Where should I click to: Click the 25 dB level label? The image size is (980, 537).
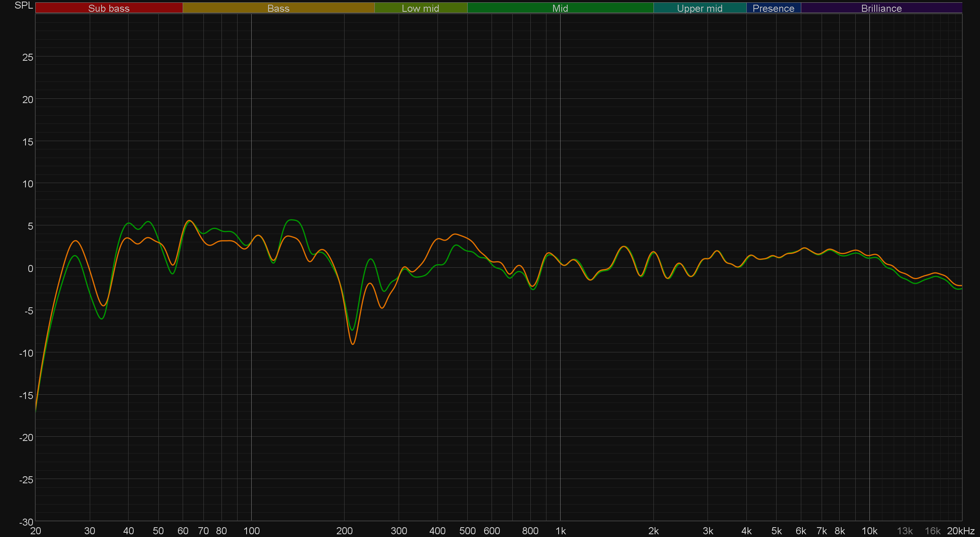(x=27, y=57)
